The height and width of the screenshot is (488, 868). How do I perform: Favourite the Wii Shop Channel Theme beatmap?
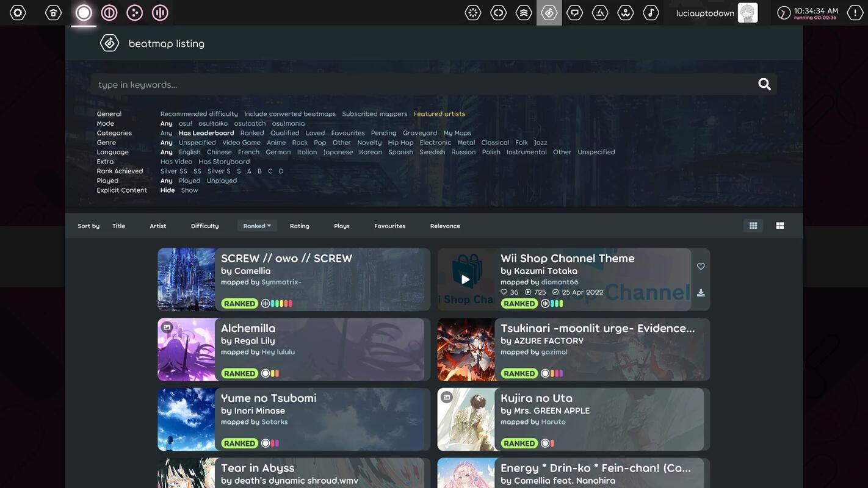(701, 267)
